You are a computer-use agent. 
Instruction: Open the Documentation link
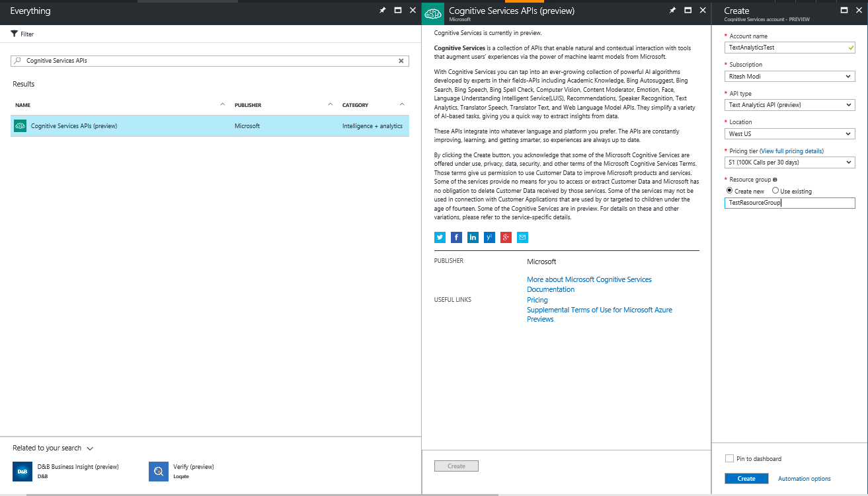[x=550, y=289]
